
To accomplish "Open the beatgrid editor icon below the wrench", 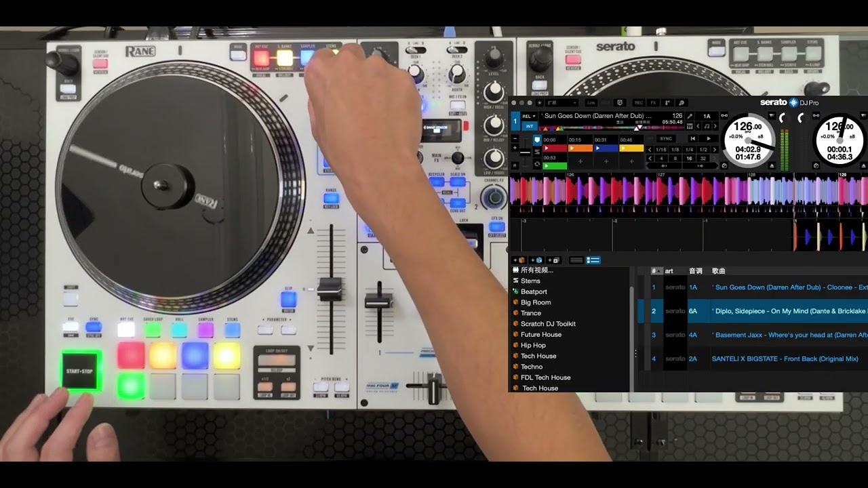I will [x=690, y=126].
